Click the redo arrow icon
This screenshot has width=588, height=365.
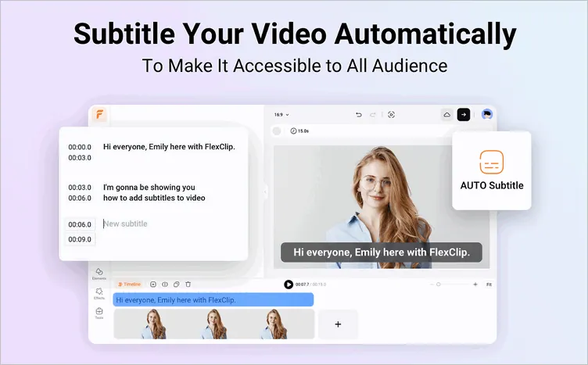point(372,115)
